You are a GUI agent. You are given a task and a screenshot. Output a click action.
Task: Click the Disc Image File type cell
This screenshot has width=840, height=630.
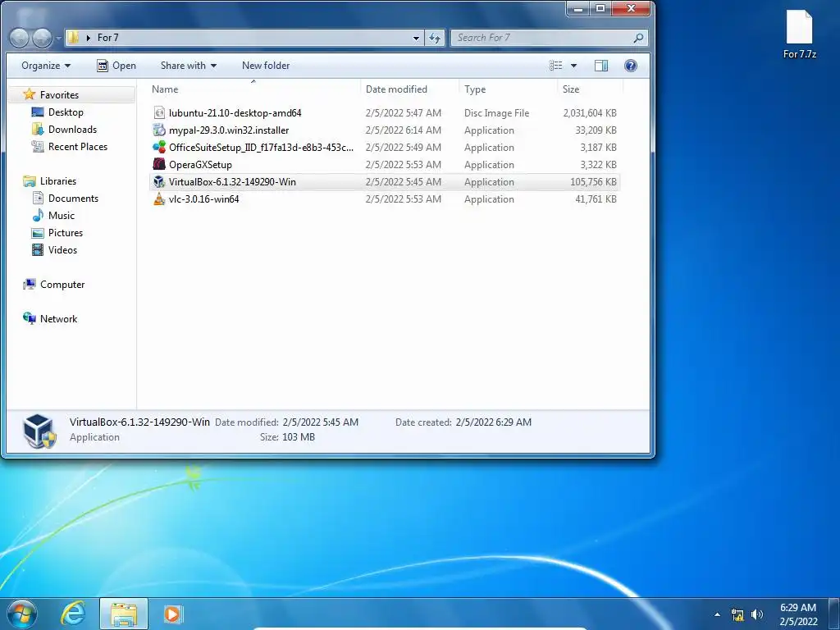(x=496, y=113)
